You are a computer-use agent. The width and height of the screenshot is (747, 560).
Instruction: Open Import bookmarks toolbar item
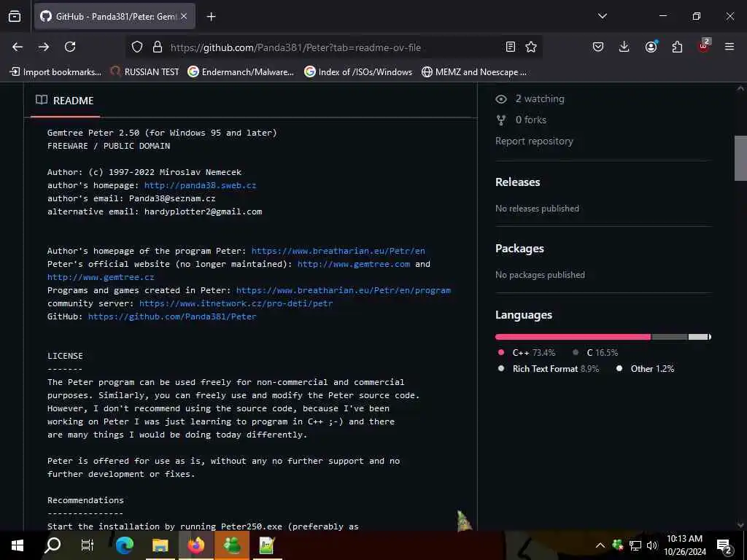click(x=55, y=72)
